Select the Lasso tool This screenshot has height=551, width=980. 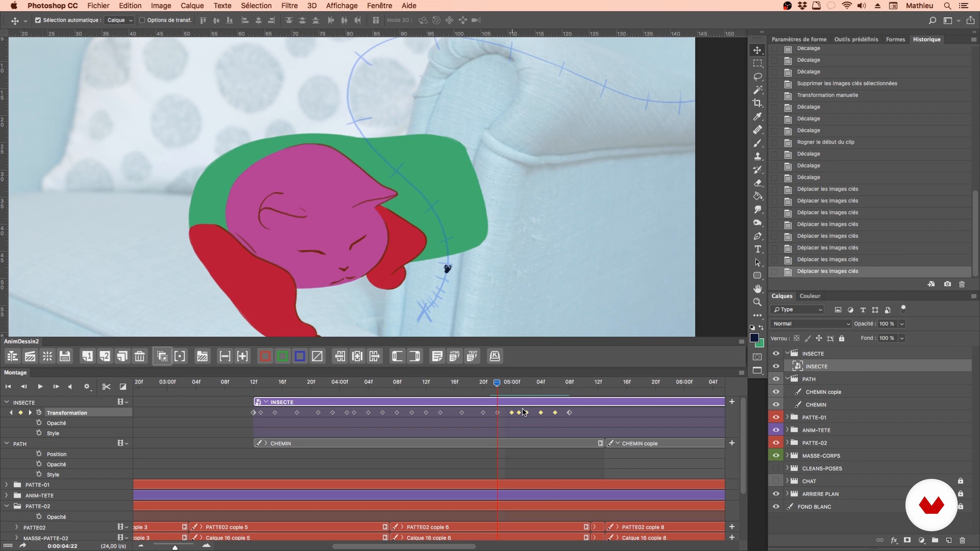pos(757,77)
